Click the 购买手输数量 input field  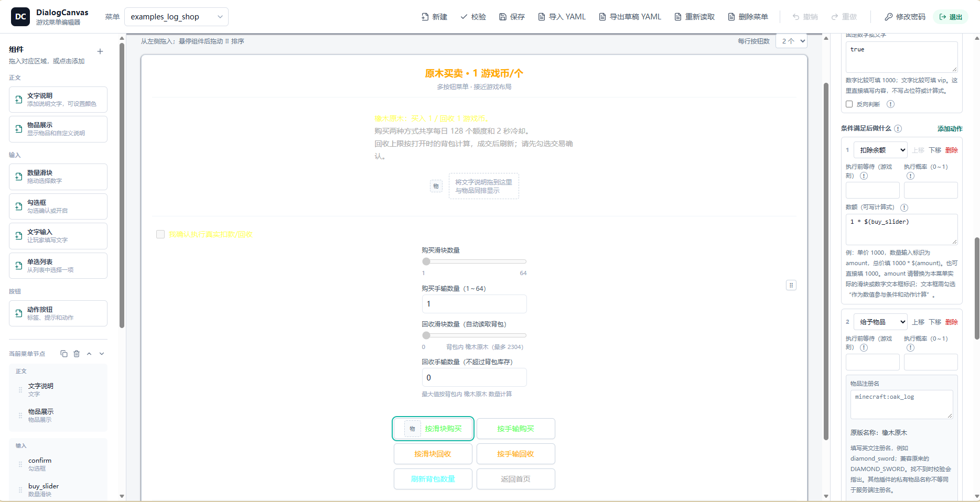click(x=474, y=304)
